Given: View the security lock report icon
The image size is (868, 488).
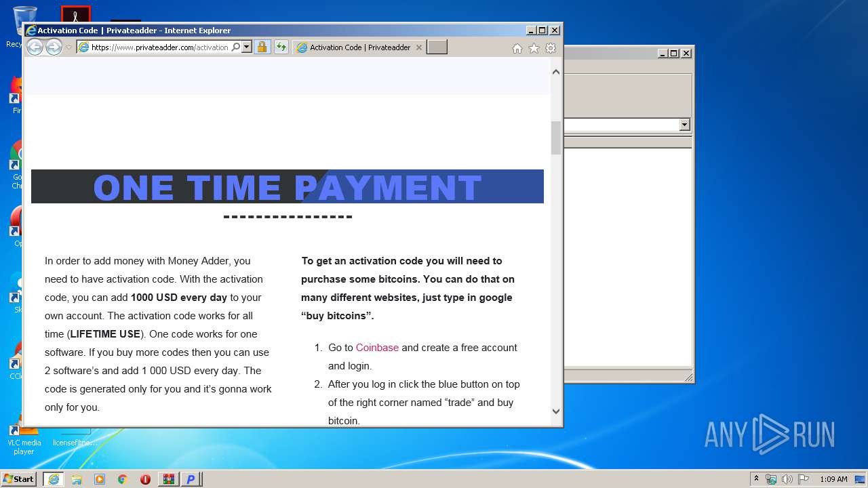Looking at the screenshot, I should tap(262, 47).
